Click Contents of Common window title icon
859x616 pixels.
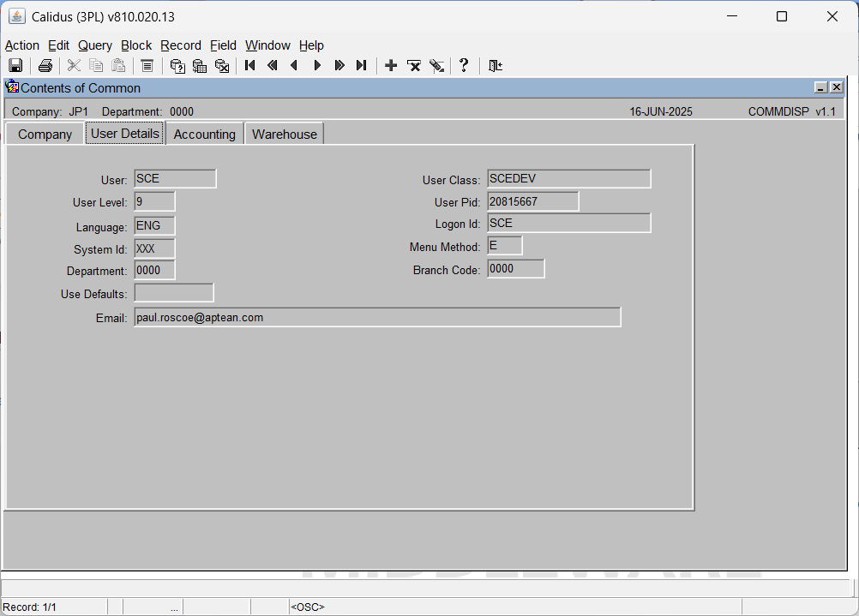pos(12,87)
